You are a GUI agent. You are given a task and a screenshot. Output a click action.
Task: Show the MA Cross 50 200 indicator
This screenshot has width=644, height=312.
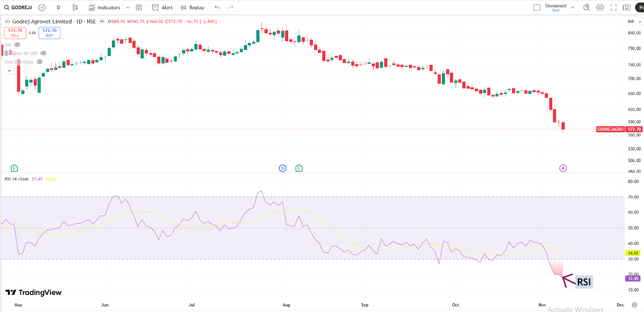[x=43, y=53]
